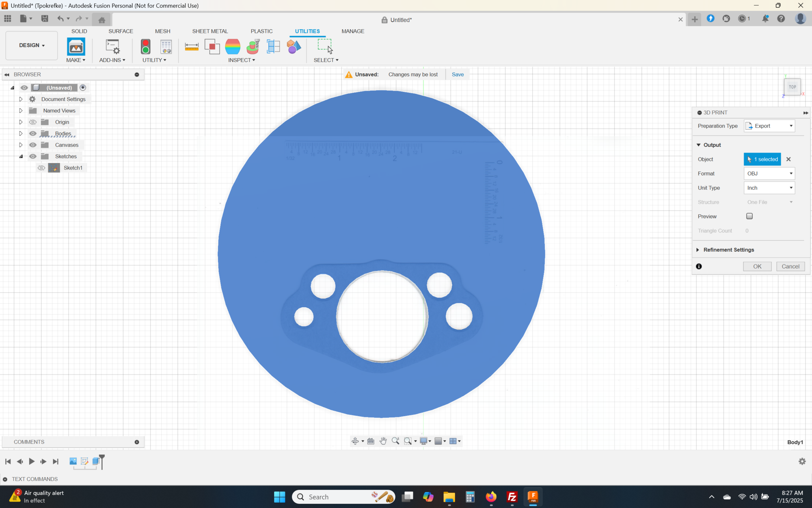Screen dimensions: 812x508
Task: Select the Pan hand tool in navigation bar
Action: [x=383, y=441]
